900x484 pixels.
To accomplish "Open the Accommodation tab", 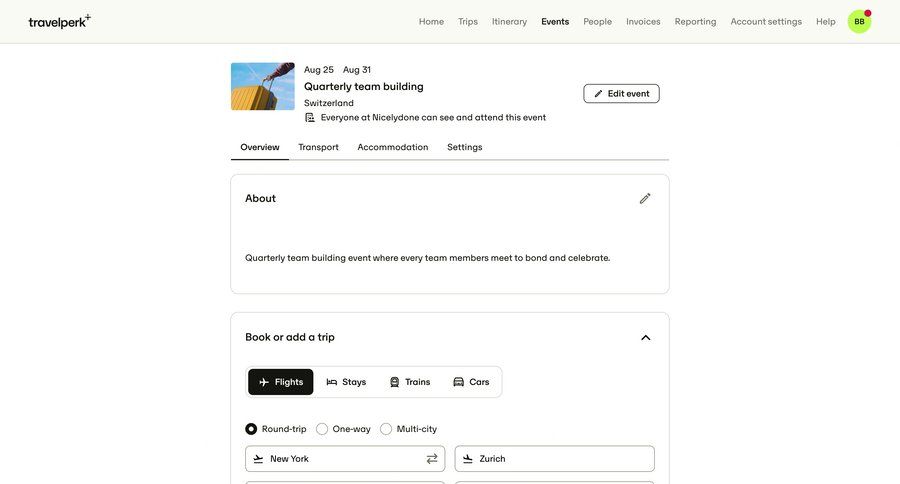I will point(393,147).
